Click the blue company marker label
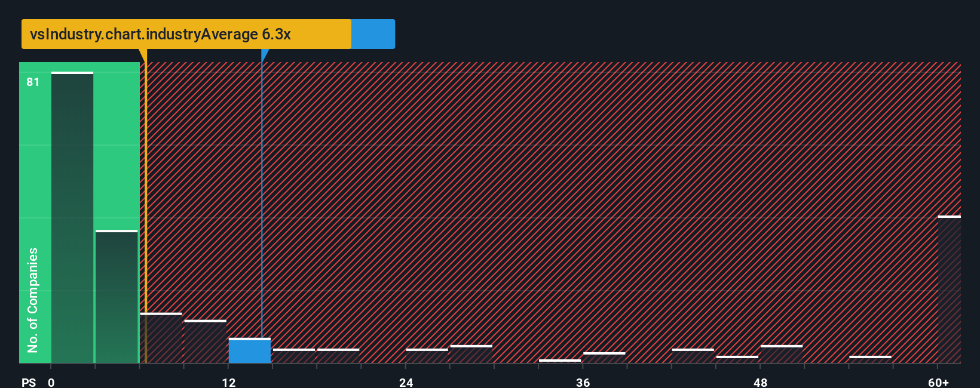980x388 pixels. 373,34
